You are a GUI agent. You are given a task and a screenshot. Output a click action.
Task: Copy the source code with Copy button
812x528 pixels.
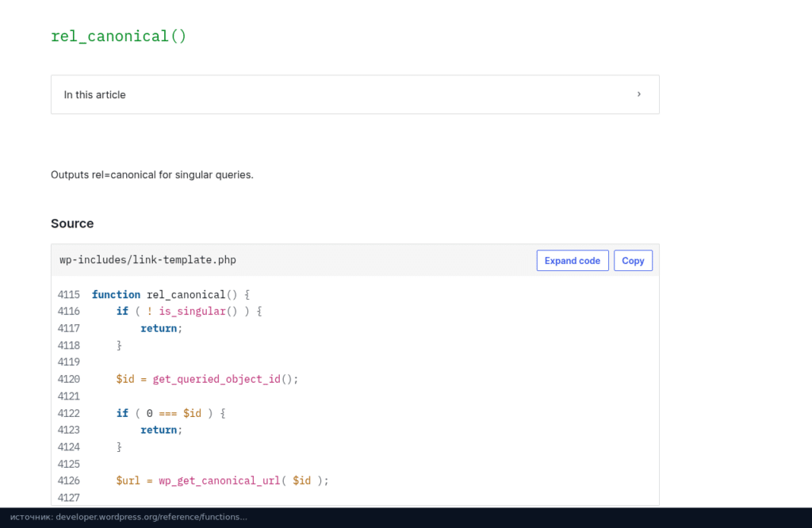point(633,260)
